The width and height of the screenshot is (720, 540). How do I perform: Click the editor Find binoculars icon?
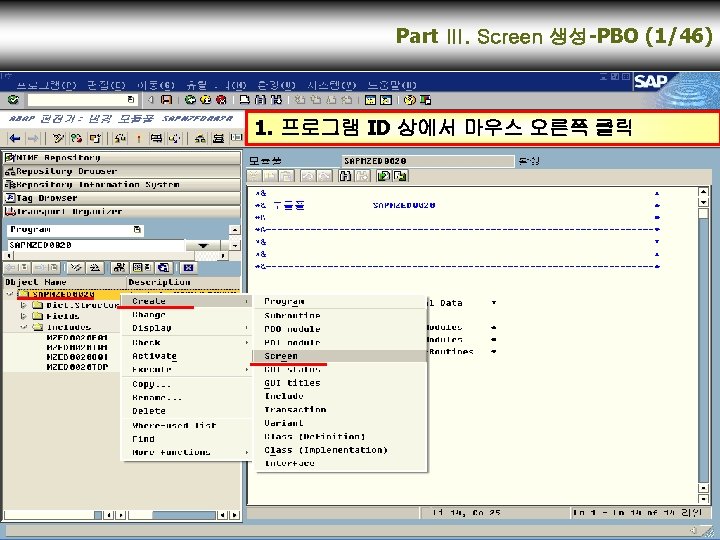point(345,176)
